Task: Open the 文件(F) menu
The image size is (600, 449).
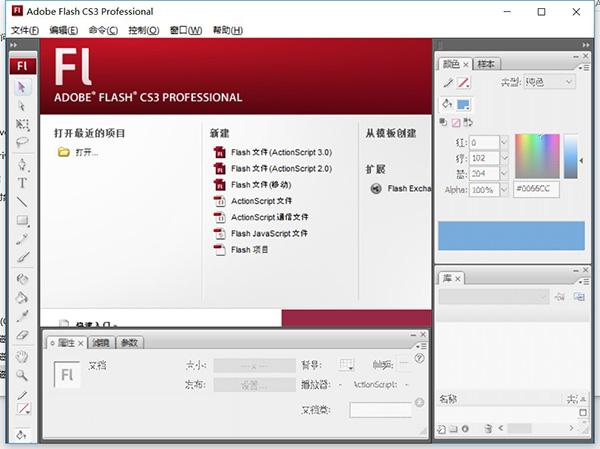Action: point(25,31)
